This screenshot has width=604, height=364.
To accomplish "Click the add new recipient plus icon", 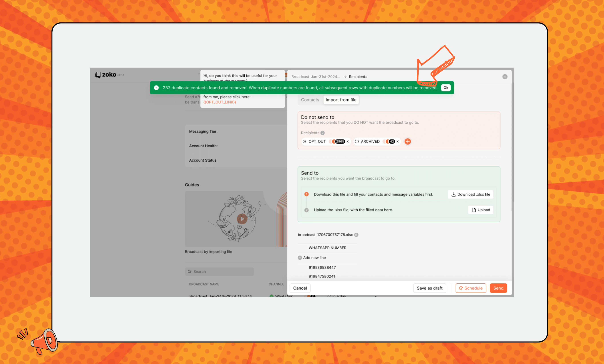I will [408, 141].
